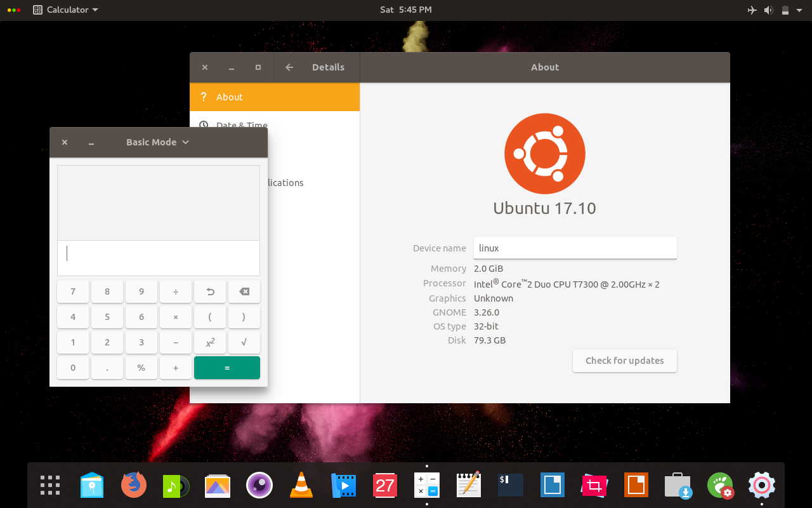
Task: Click the GNOME version 3.26.0
Action: coord(487,312)
